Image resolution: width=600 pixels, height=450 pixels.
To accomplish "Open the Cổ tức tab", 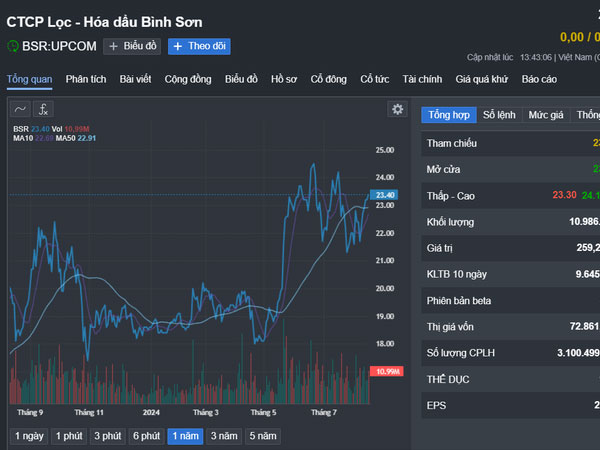I will (375, 79).
